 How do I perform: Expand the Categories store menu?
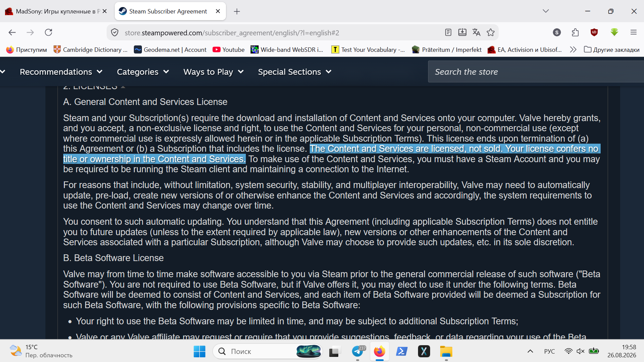point(143,72)
